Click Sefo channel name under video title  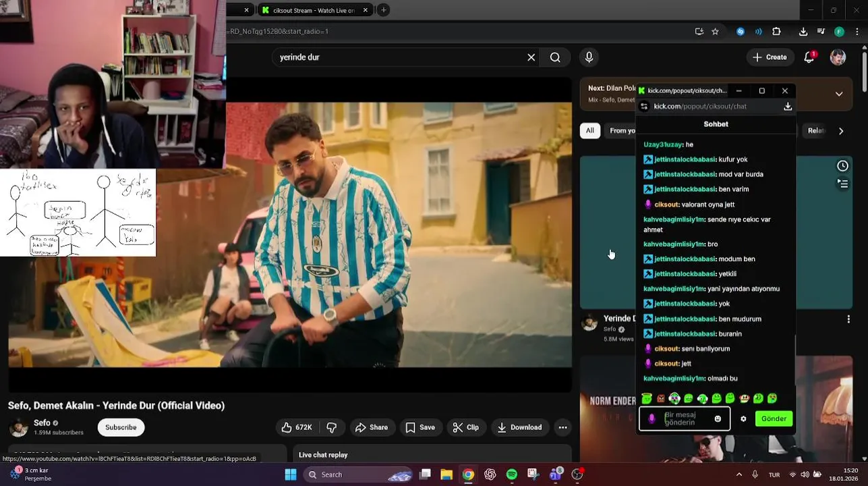tap(42, 423)
